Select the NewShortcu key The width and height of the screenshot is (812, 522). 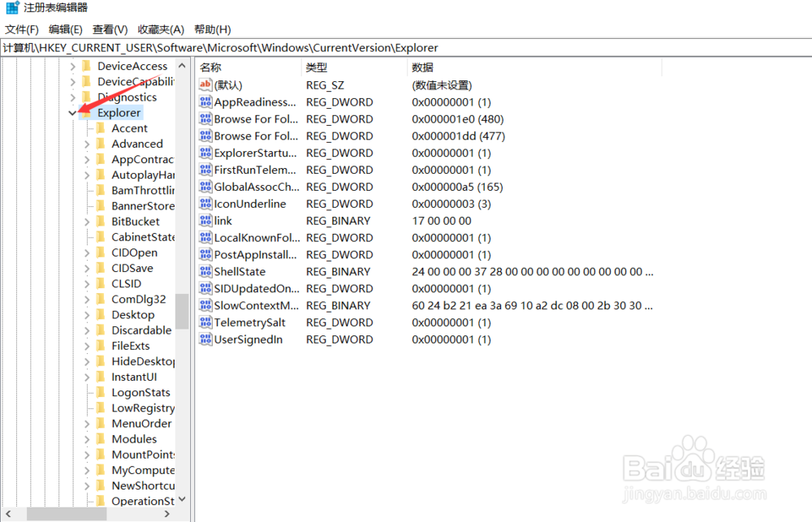(143, 485)
